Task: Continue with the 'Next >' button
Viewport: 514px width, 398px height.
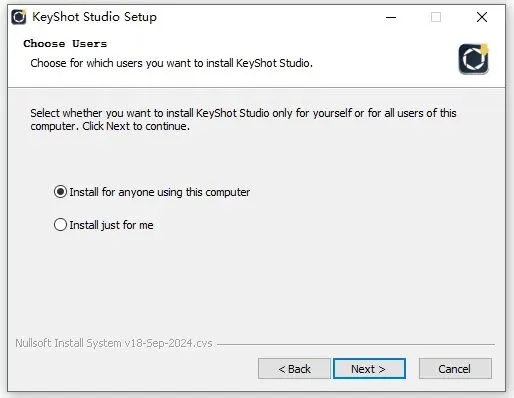Action: coord(369,369)
